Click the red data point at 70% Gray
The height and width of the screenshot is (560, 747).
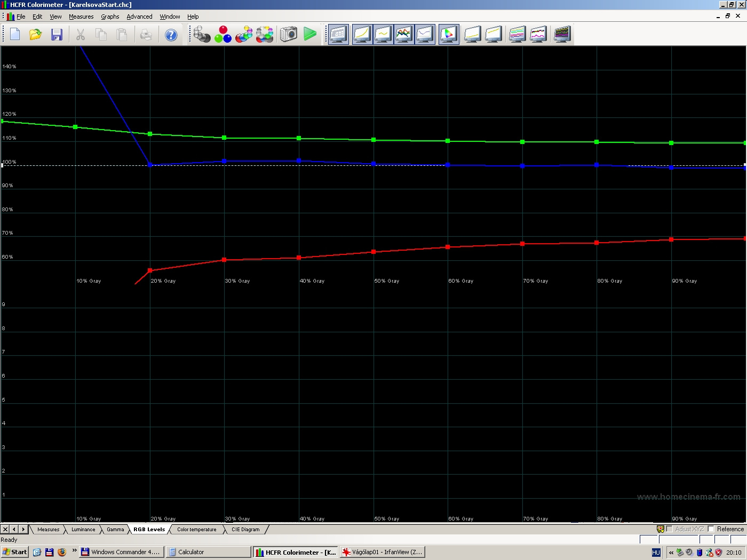[522, 244]
